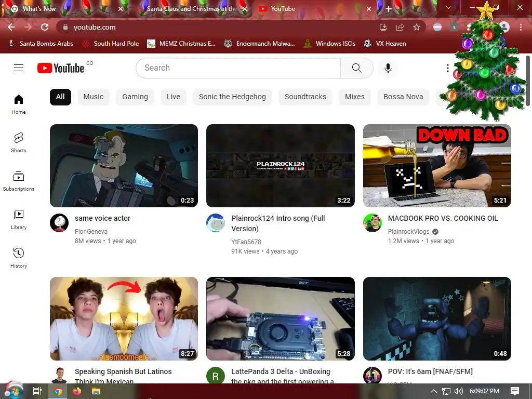
Task: Switch to the What's New tab
Action: [66, 9]
